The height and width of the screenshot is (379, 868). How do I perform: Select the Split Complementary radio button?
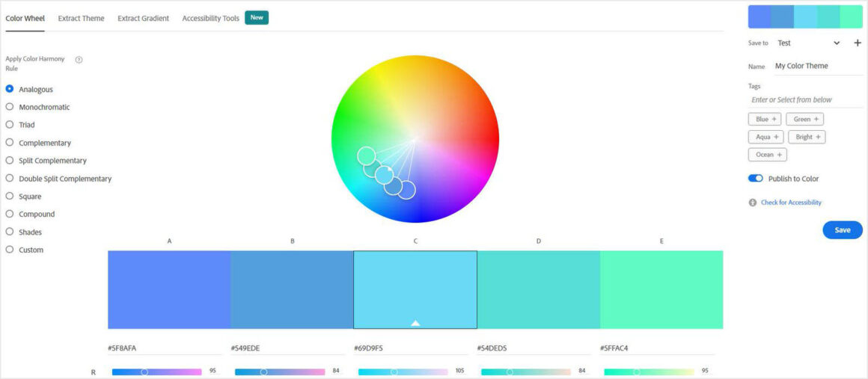pos(10,160)
